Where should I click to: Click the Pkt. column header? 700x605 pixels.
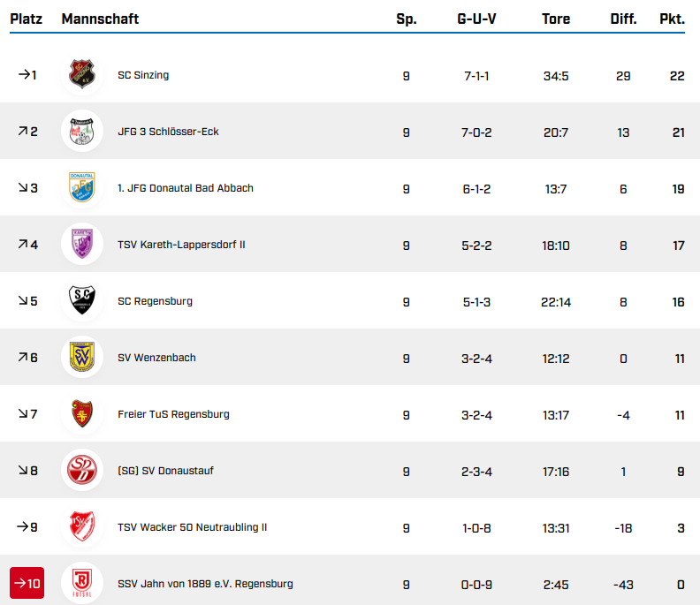672,19
